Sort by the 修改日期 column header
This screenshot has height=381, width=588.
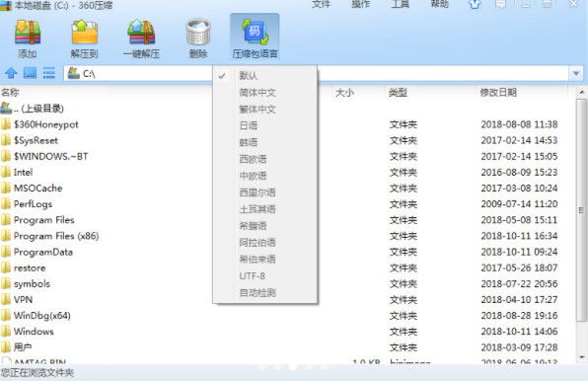498,92
